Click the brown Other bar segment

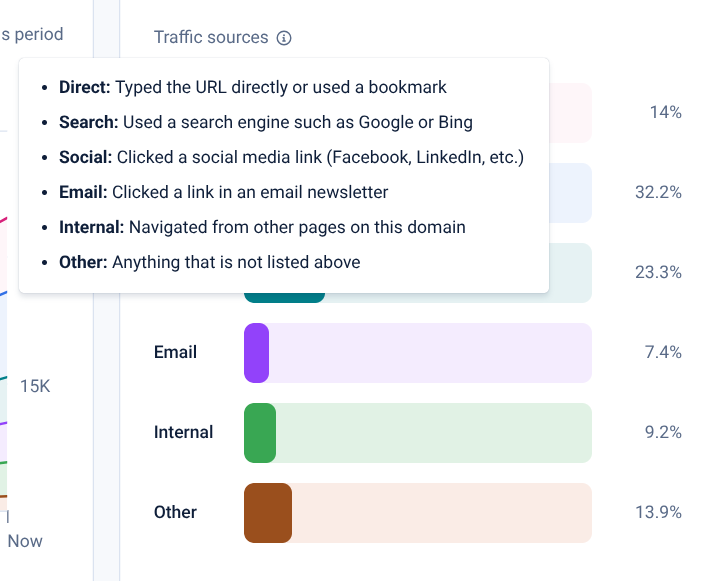click(268, 512)
